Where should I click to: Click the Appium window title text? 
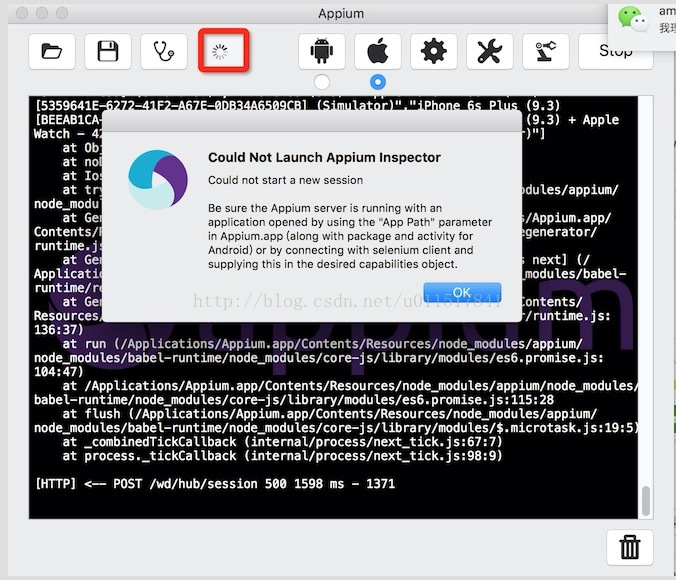[x=341, y=13]
